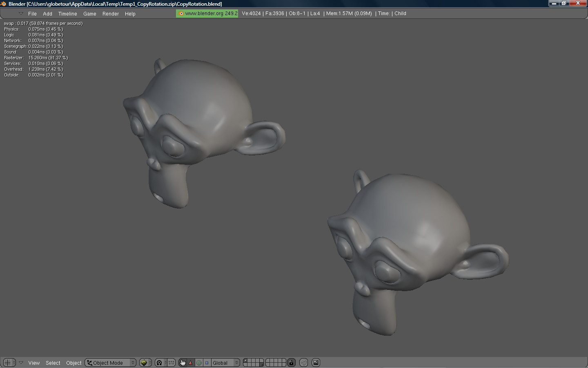The width and height of the screenshot is (588, 368).
Task: Toggle move object centers only
Action: [171, 363]
